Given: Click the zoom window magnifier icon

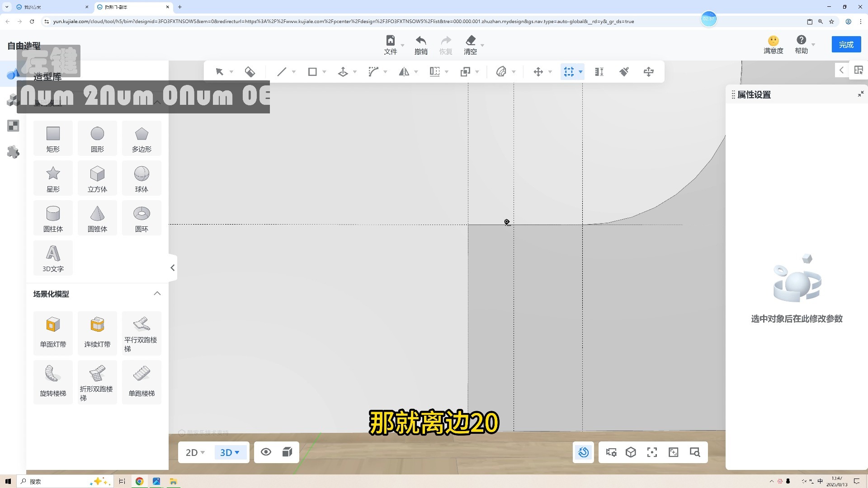Looking at the screenshot, I should tap(695, 452).
